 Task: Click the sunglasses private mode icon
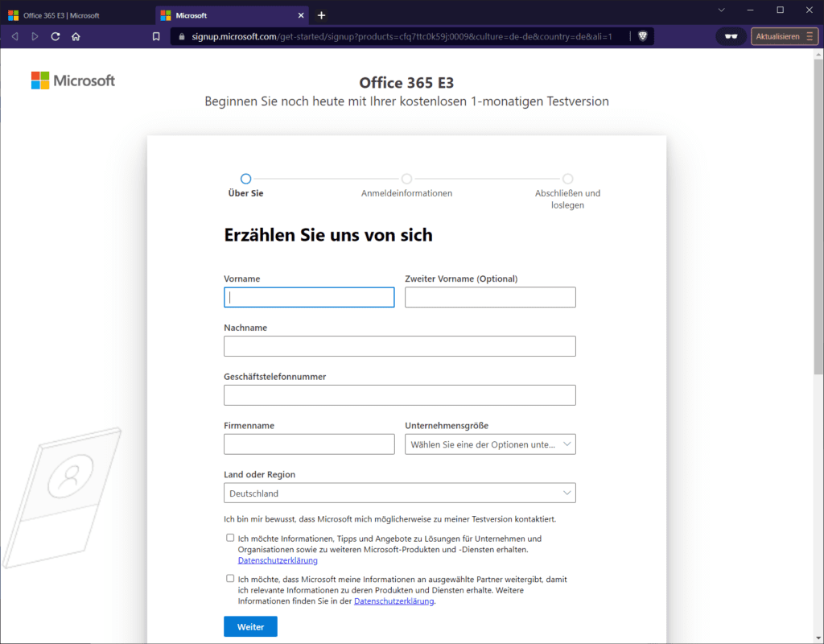coord(731,36)
